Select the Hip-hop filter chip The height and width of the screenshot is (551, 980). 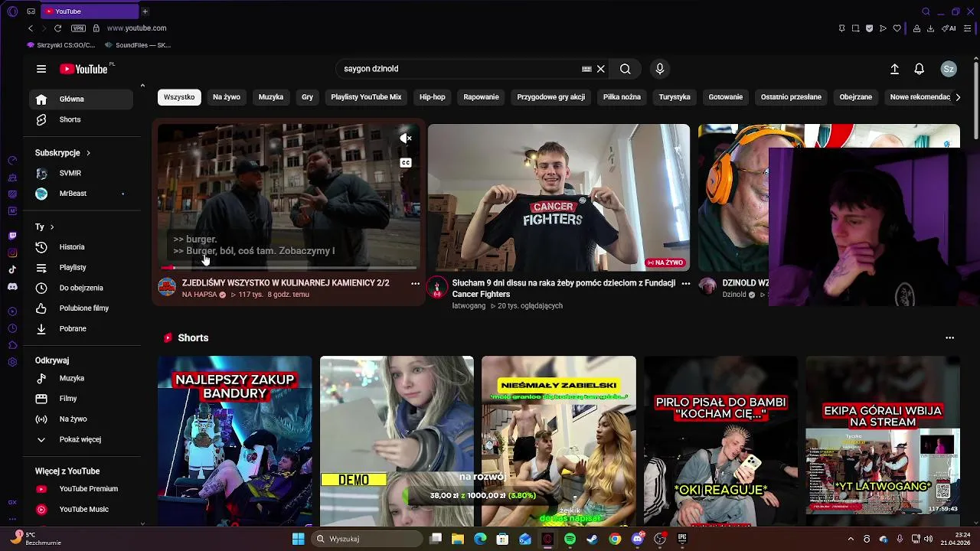click(x=433, y=97)
